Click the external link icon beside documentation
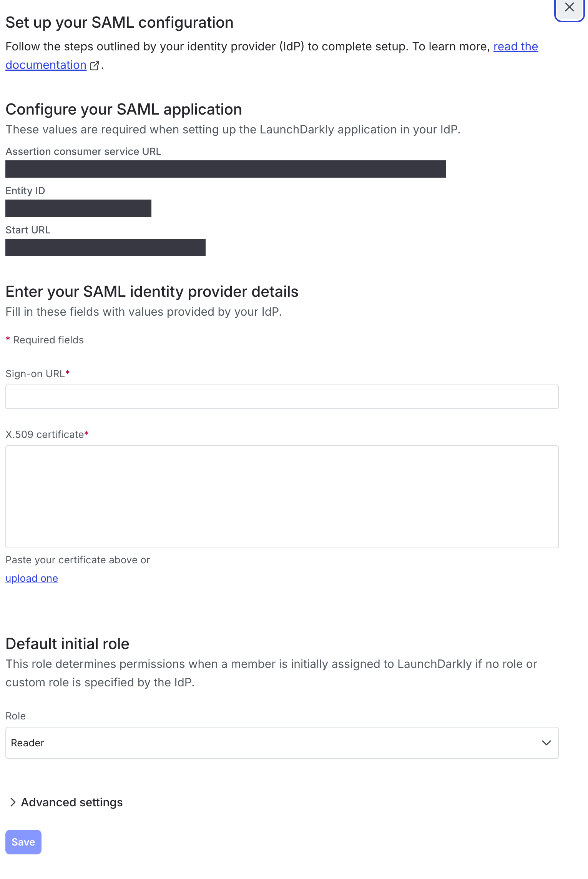The width and height of the screenshot is (588, 879). tap(95, 65)
